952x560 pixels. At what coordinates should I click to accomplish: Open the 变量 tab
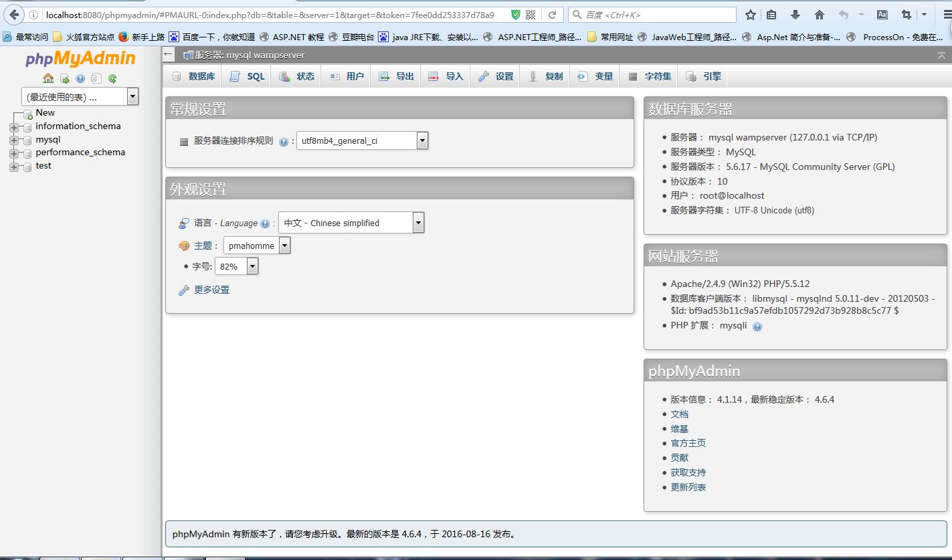coord(595,76)
